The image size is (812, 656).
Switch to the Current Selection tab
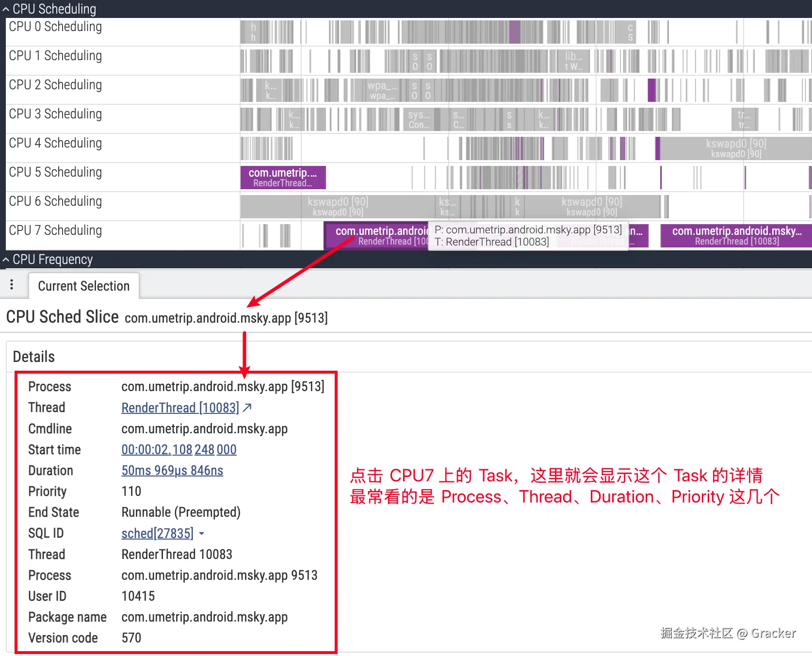point(83,286)
